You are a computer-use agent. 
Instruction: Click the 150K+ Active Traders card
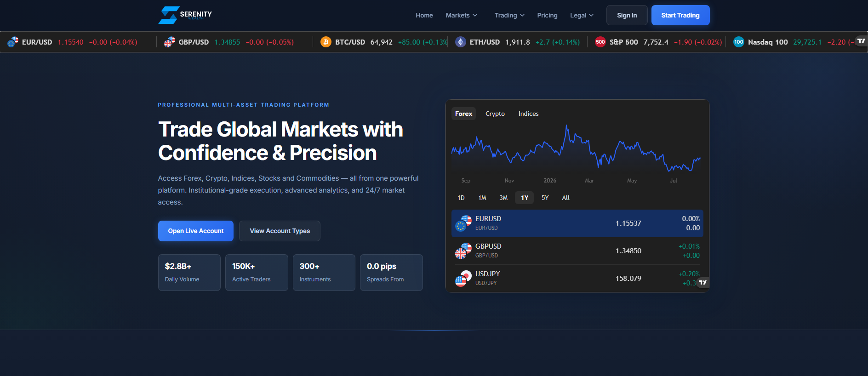(257, 273)
